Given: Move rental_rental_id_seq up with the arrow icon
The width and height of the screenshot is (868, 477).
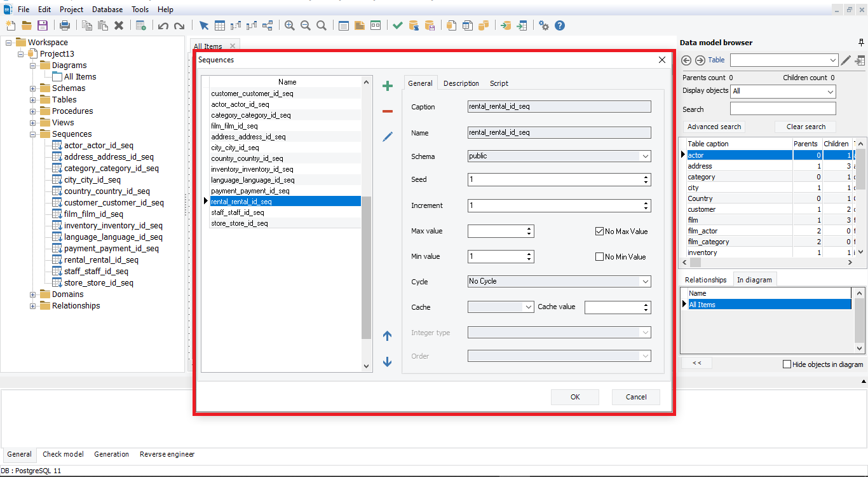Looking at the screenshot, I should [388, 336].
